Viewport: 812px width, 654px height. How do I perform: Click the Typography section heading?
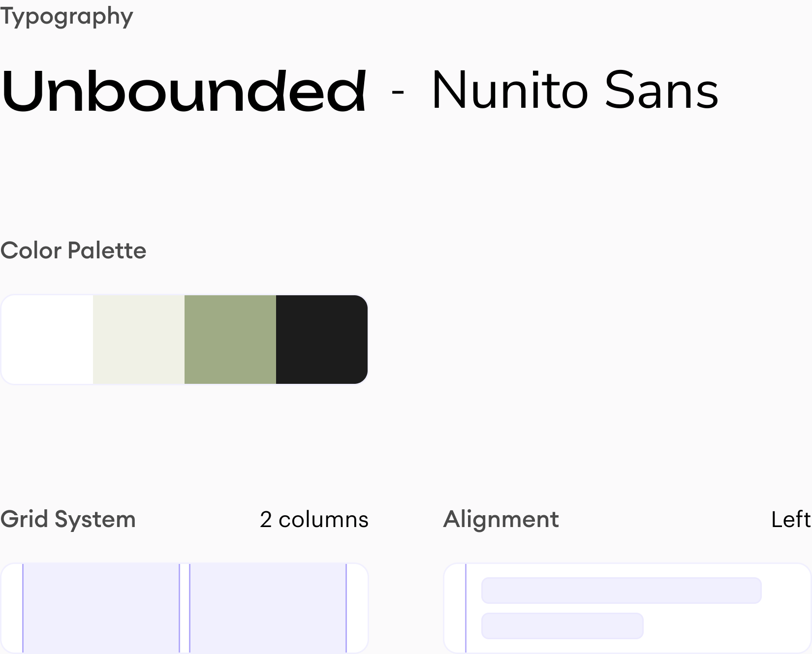tap(66, 16)
